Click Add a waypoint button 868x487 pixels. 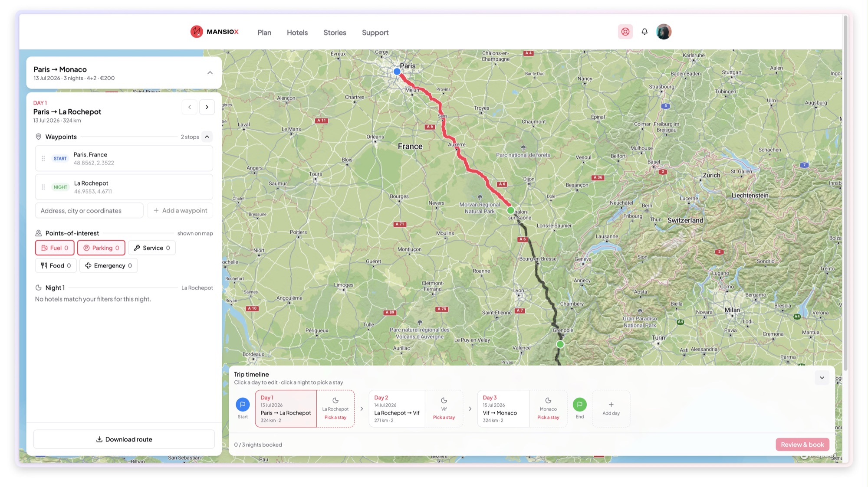click(180, 211)
